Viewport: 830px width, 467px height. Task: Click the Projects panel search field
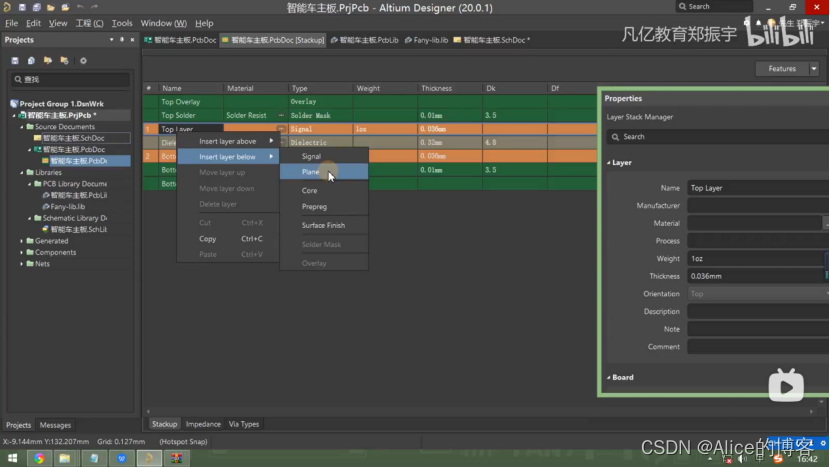point(70,79)
